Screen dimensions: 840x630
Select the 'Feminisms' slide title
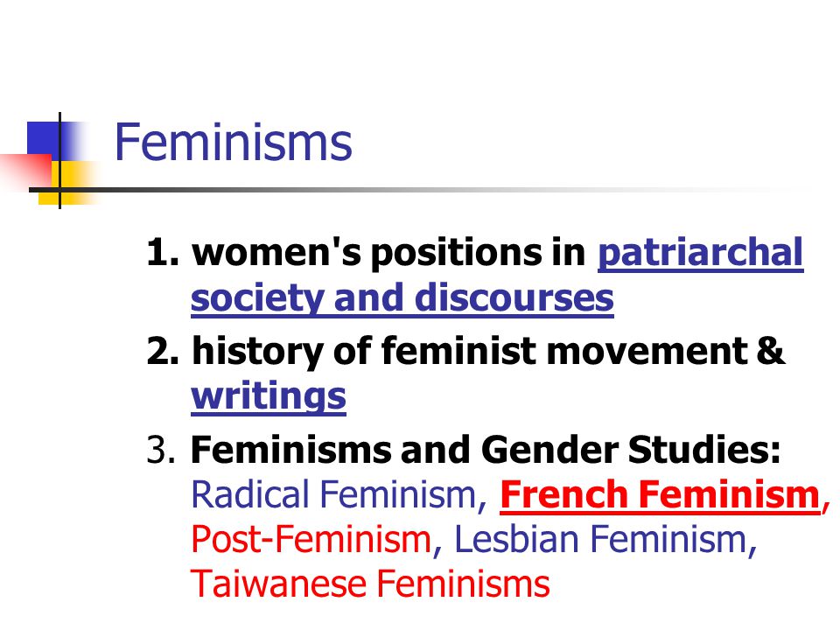[x=233, y=142]
